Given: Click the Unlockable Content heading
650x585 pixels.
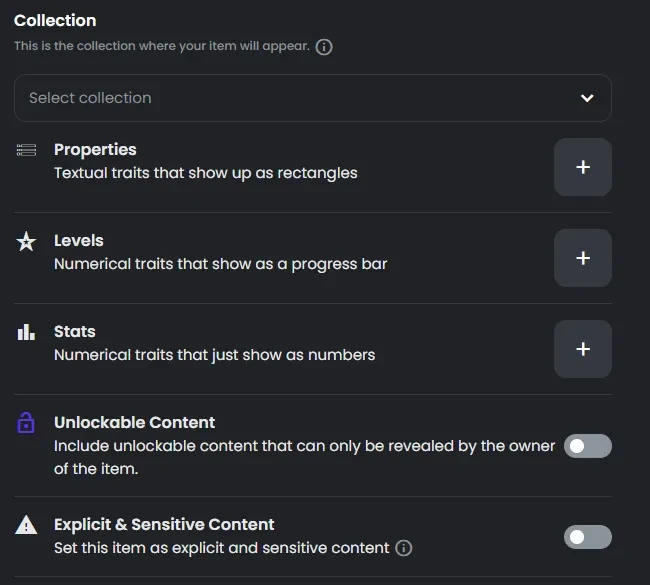Looking at the screenshot, I should (x=134, y=422).
